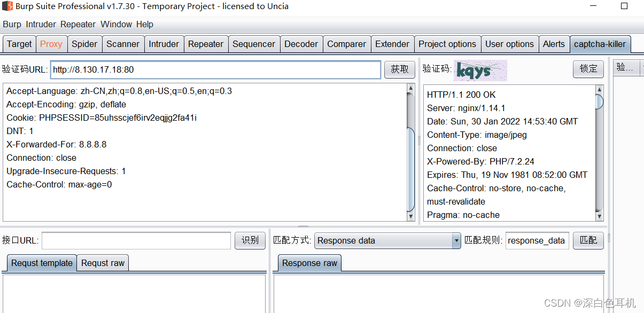Viewport: 644px width, 313px height.
Task: Click the response headers scroll down arrow
Action: (x=599, y=216)
